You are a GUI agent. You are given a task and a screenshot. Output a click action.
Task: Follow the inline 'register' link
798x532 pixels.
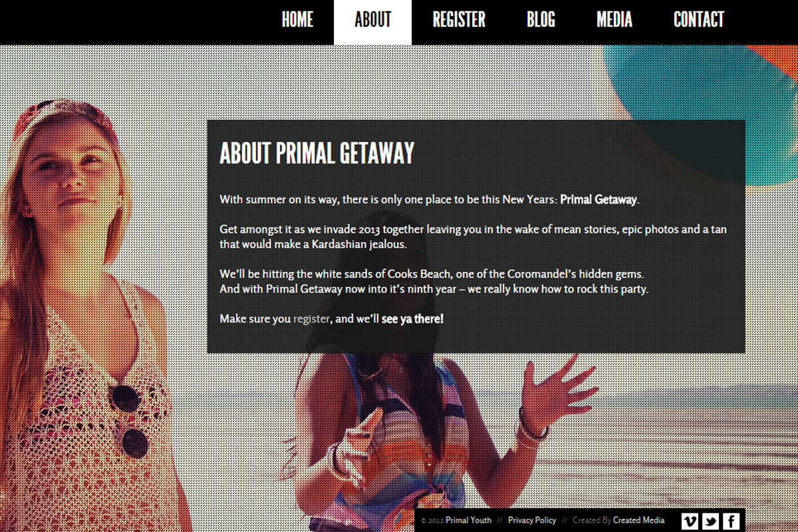coord(311,319)
